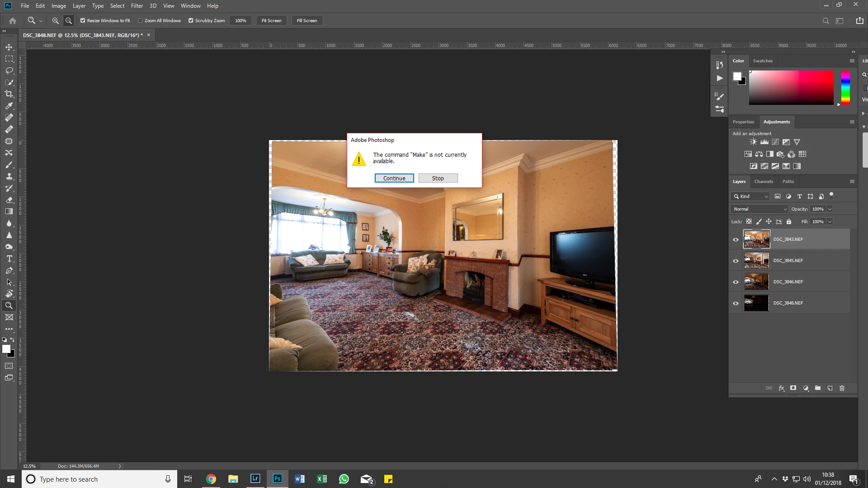Open the layer Opacity dropdown arrow
This screenshot has height=488, width=868.
(830, 209)
